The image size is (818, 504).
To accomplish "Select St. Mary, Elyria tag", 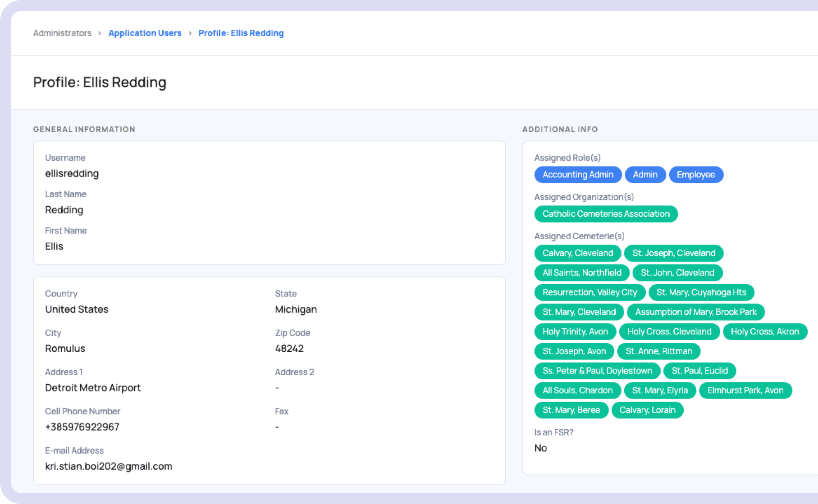I will click(660, 390).
